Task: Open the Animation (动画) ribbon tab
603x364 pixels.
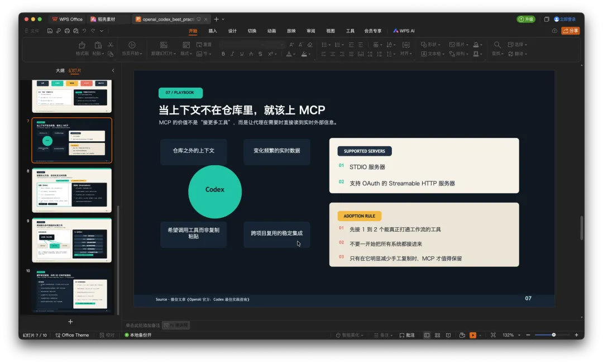Action: click(271, 31)
